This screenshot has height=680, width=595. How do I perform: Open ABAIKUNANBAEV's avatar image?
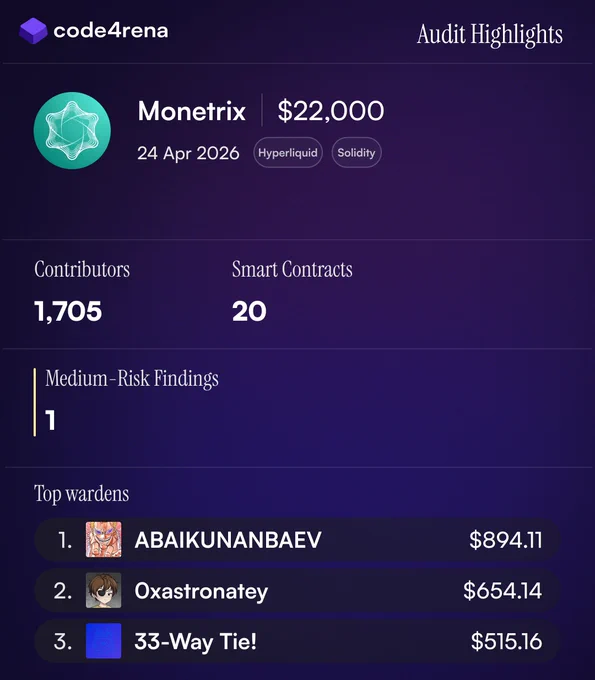pos(104,539)
